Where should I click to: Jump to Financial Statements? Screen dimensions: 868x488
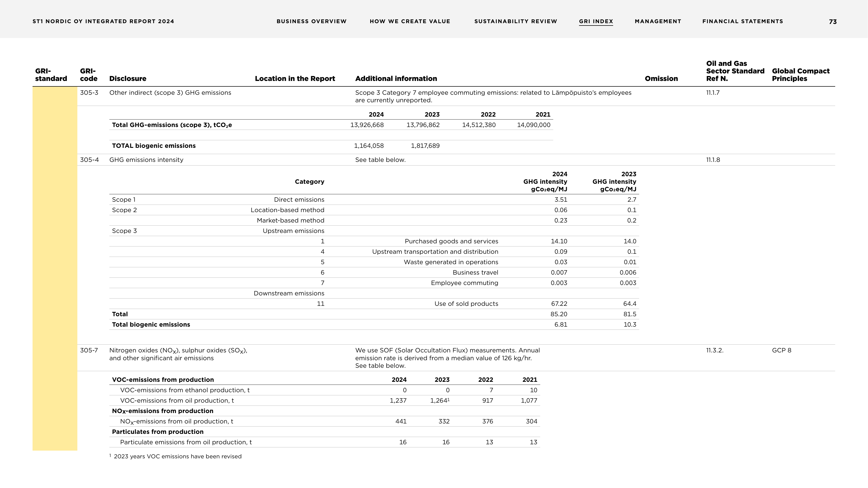743,21
